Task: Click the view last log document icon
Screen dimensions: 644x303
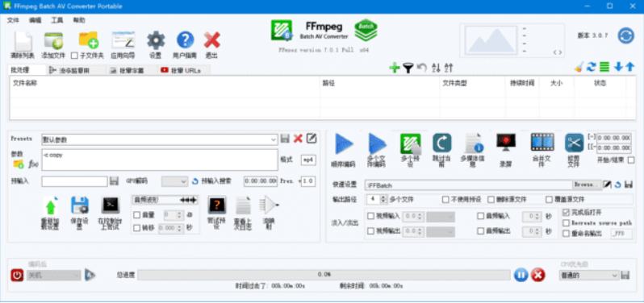Action: tap(243, 205)
